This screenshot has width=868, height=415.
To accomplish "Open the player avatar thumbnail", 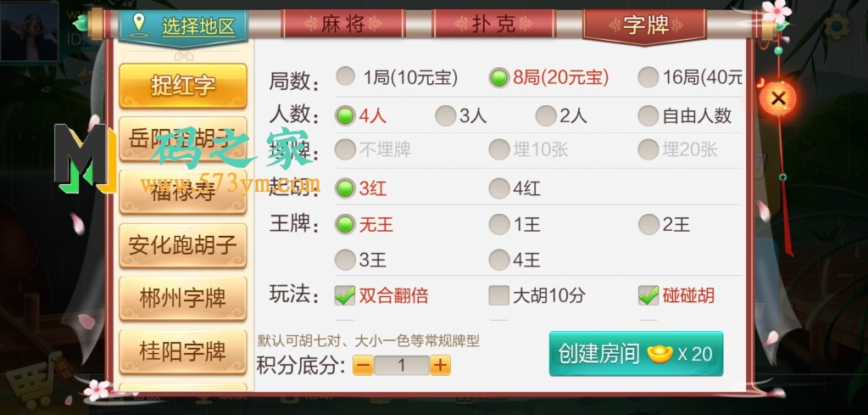I will click(30, 31).
